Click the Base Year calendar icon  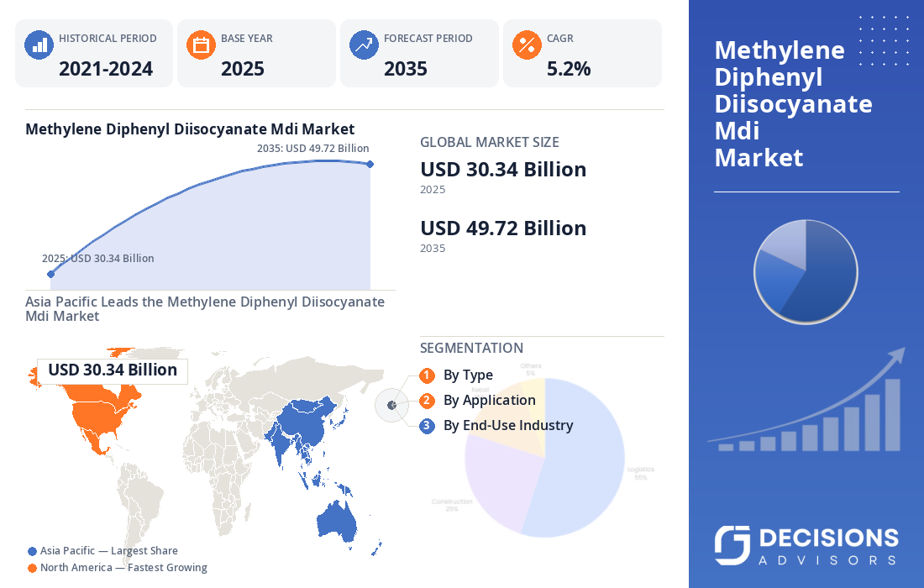[201, 45]
